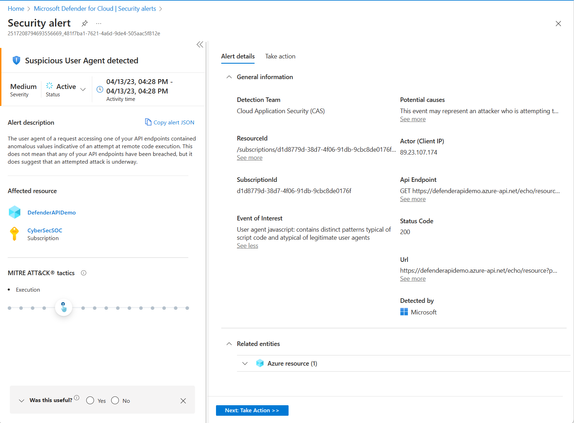
Task: Collapse the General information section
Action: (x=229, y=77)
